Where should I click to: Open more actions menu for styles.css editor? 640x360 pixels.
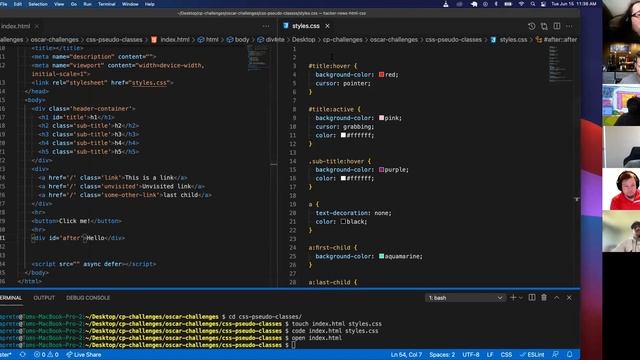pos(569,26)
